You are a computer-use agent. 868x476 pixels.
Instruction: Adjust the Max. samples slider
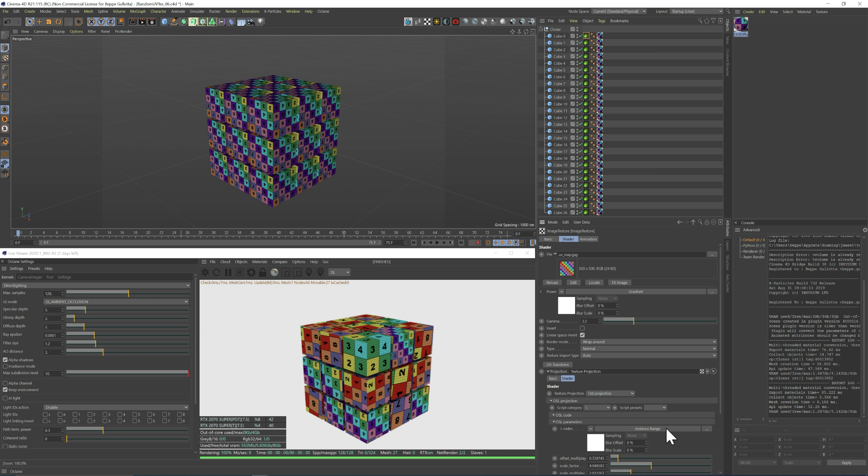coord(128,293)
